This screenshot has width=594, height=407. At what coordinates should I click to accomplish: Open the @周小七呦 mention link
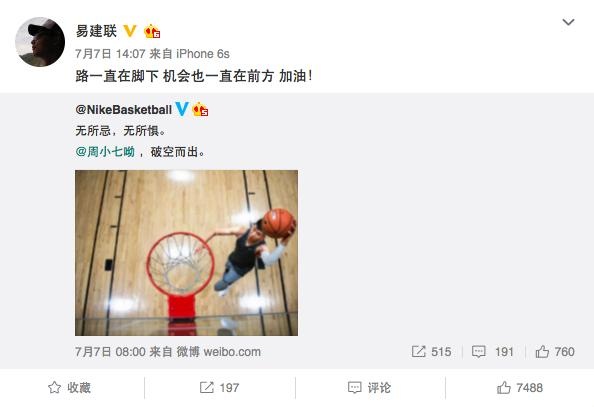click(x=105, y=152)
